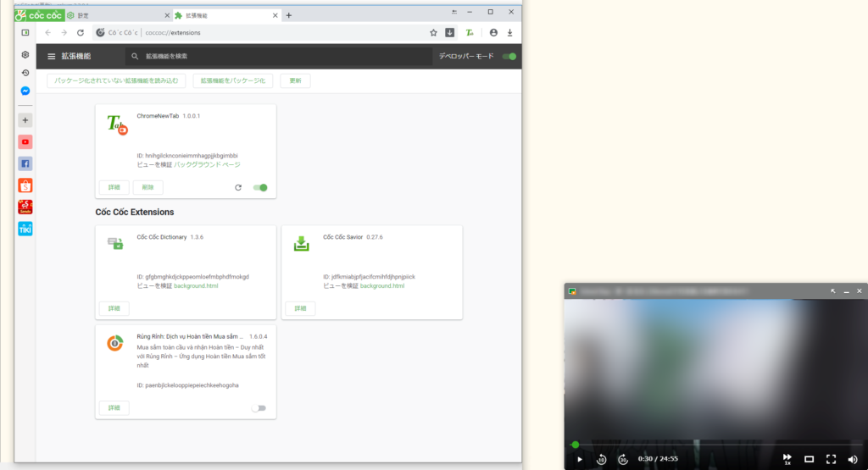Open the Cốc Cốc browser logo menu
Image resolution: width=868 pixels, height=470 pixels.
click(x=39, y=15)
